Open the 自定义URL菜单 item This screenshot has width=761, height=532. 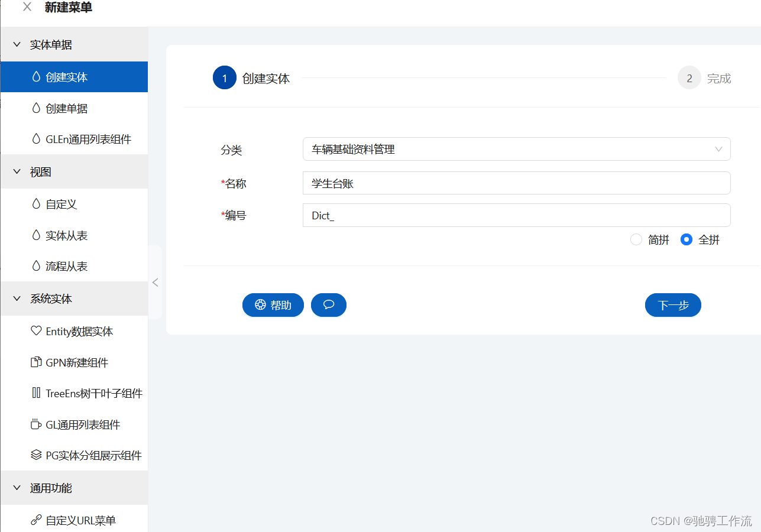[74, 520]
